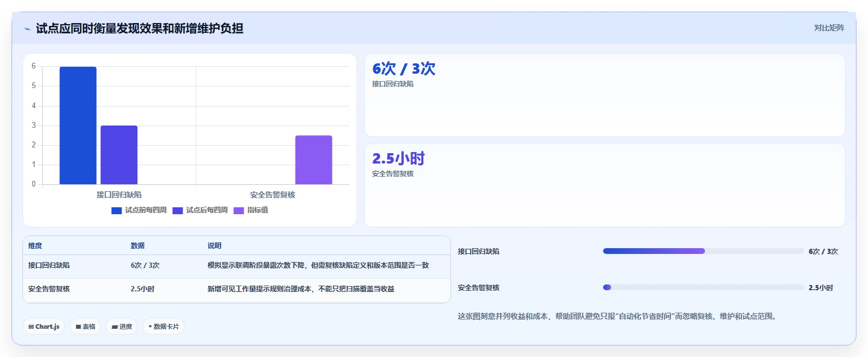The height and width of the screenshot is (357, 868).
Task: Open the 2.5小时 data card
Action: [605, 185]
